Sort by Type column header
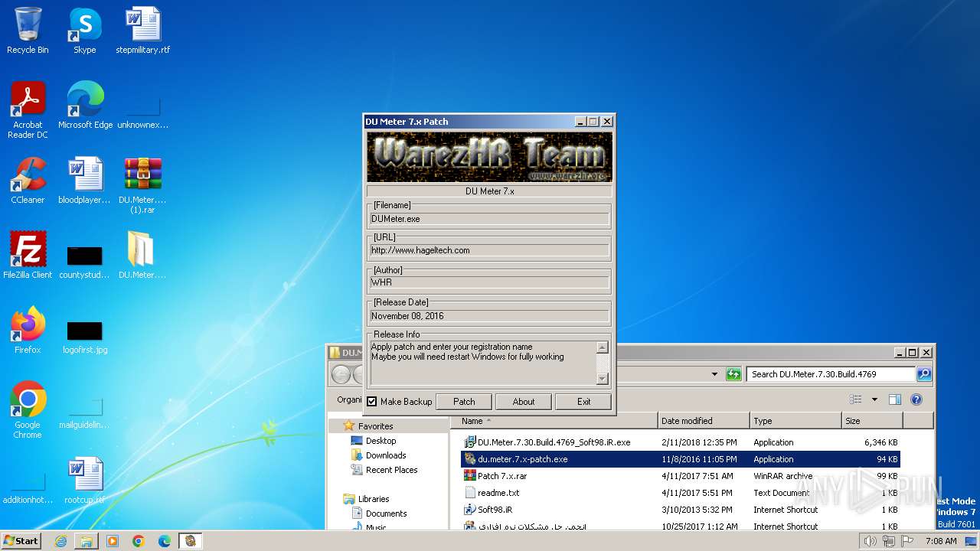The width and height of the screenshot is (980, 551). point(795,421)
